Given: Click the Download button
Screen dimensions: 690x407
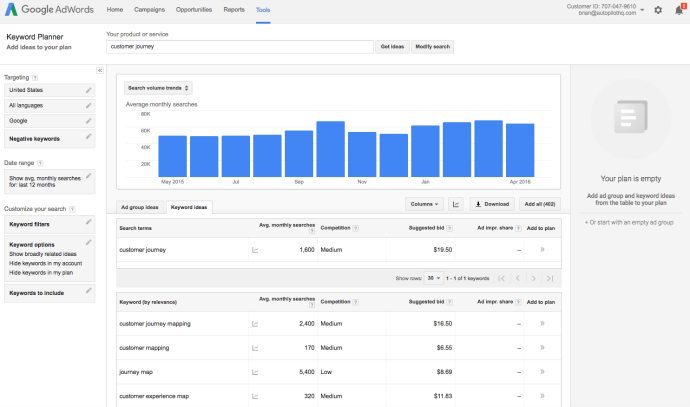Looking at the screenshot, I should pyautogui.click(x=492, y=204).
